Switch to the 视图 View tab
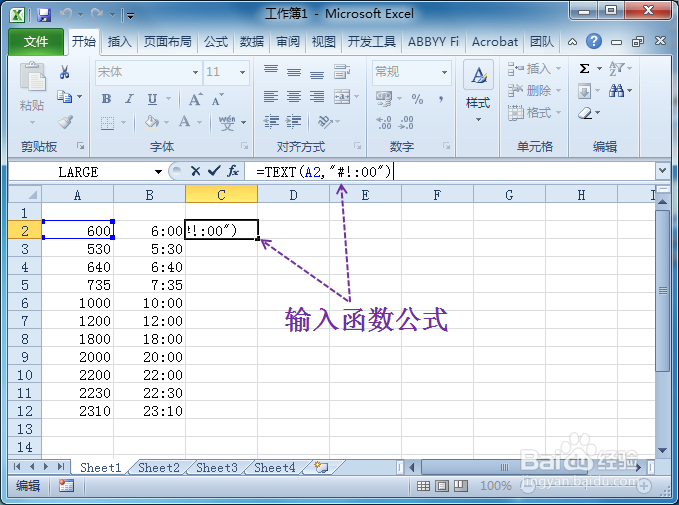The height and width of the screenshot is (505, 679). coord(323,42)
